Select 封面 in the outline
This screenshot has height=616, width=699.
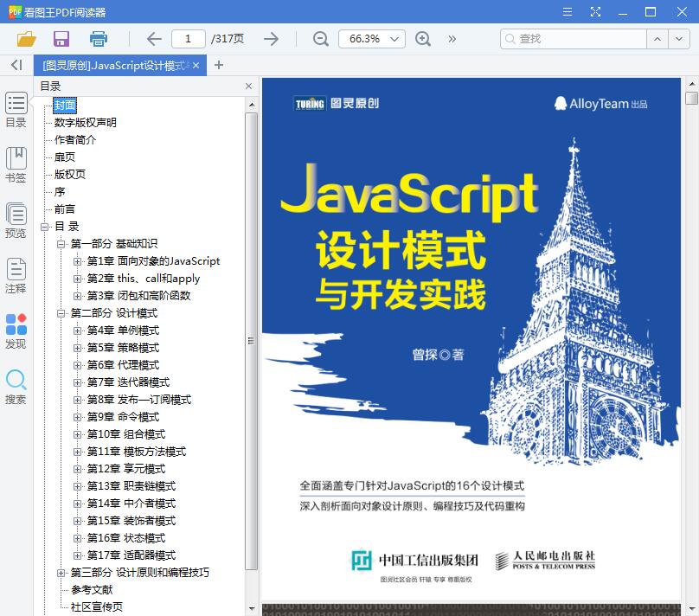click(65, 106)
